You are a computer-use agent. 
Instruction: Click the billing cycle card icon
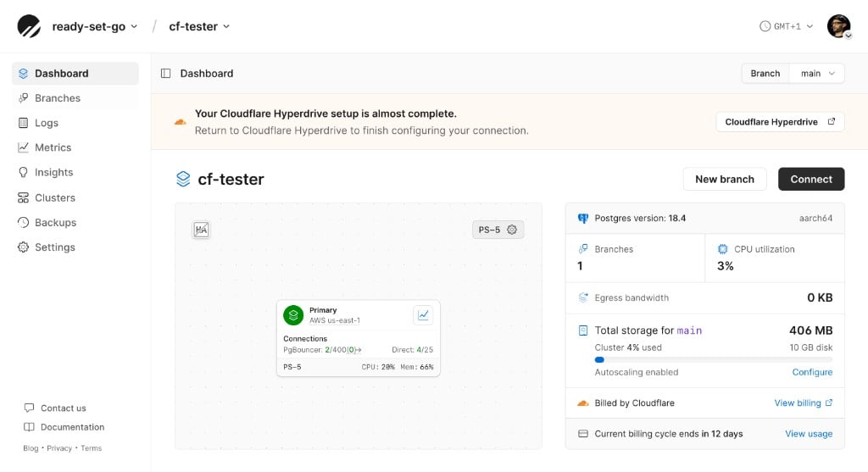(583, 434)
